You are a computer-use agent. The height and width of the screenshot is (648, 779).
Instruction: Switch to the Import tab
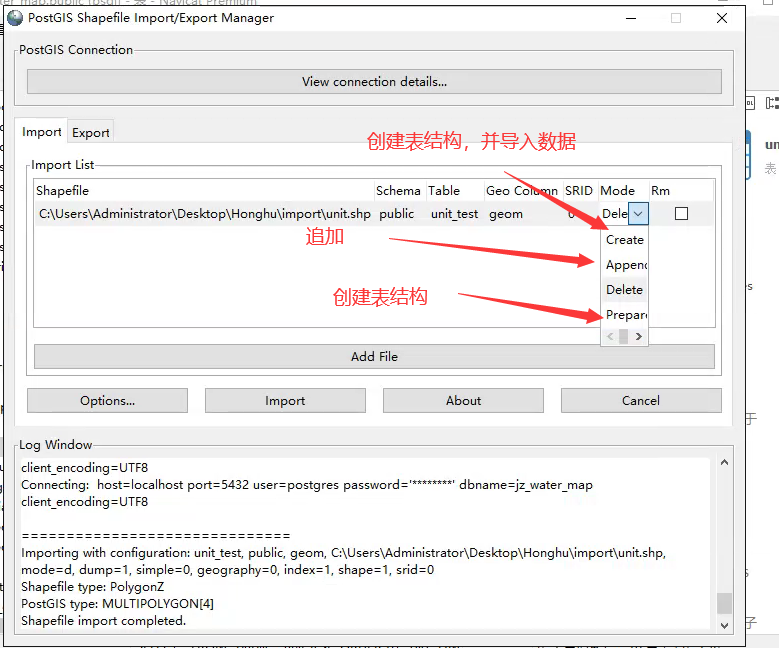tap(42, 132)
